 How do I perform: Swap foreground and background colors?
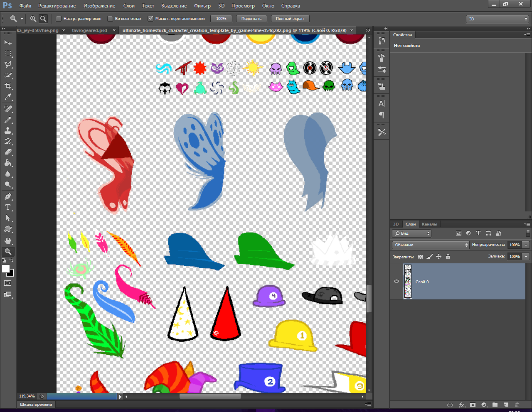click(x=11, y=260)
